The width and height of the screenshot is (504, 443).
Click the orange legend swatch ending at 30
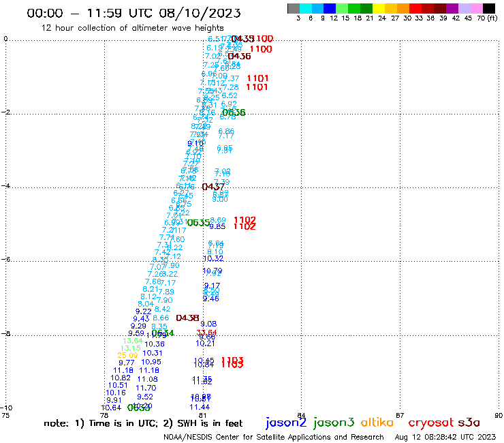pyautogui.click(x=403, y=8)
